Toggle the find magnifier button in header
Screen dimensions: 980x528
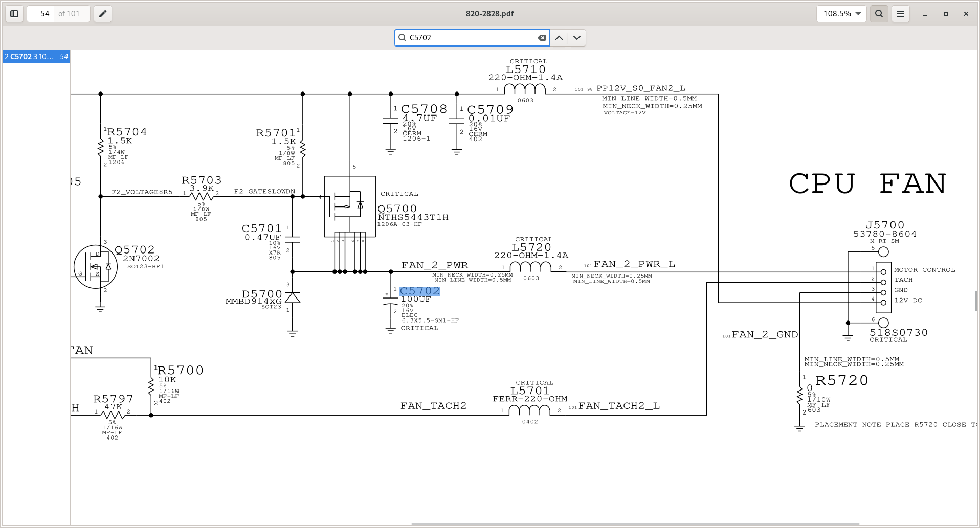click(879, 14)
